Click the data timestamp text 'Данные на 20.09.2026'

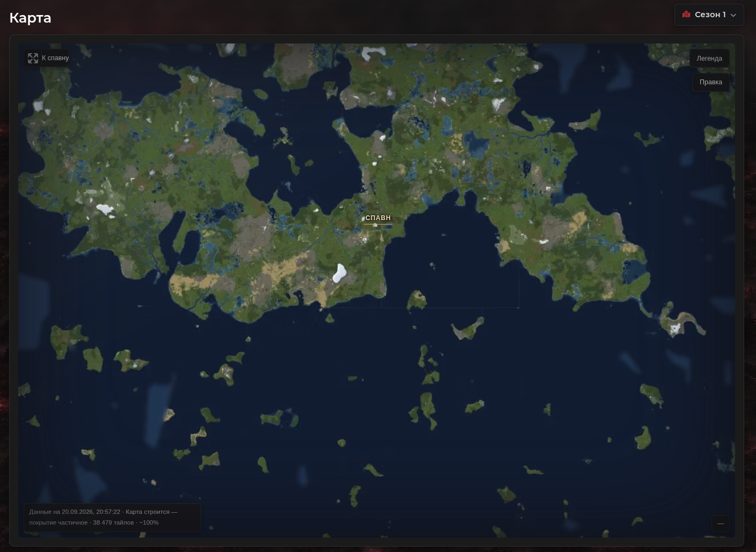tap(60, 512)
